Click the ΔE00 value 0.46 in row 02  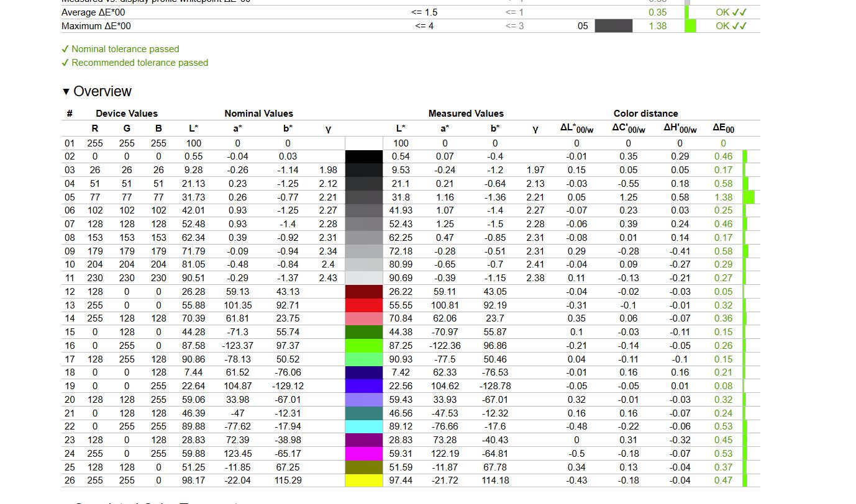click(x=723, y=156)
